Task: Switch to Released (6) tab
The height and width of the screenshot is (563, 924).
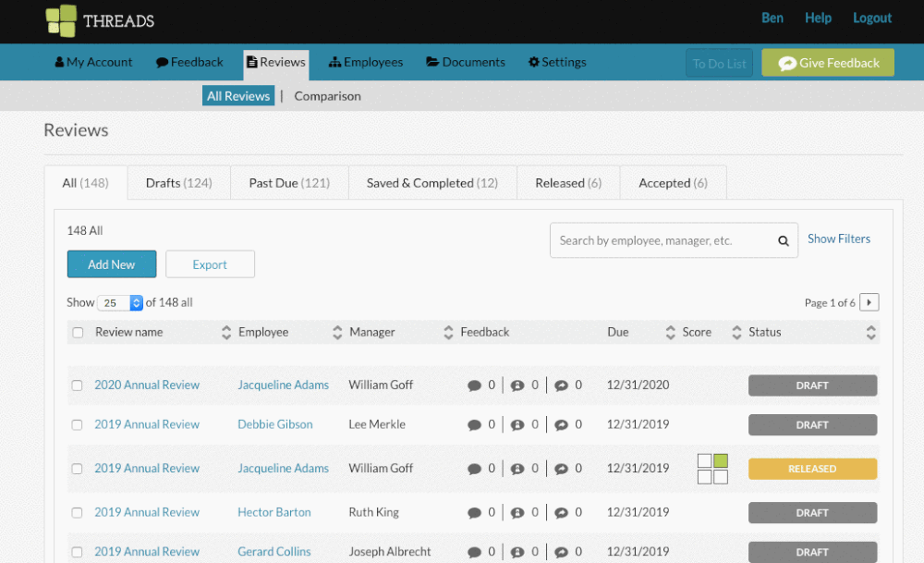Action: 568,183
